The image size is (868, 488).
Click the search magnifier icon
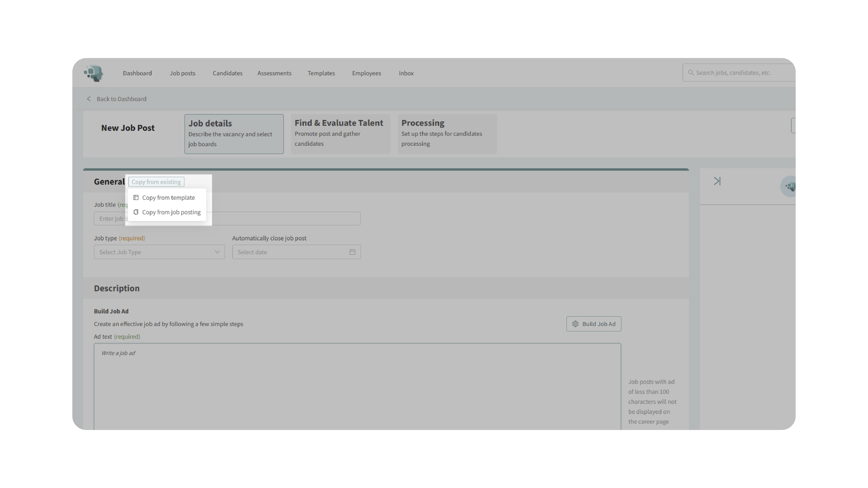pos(691,73)
